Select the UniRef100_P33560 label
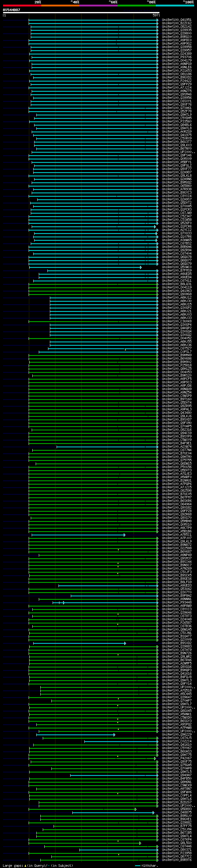 (x=176, y=121)
